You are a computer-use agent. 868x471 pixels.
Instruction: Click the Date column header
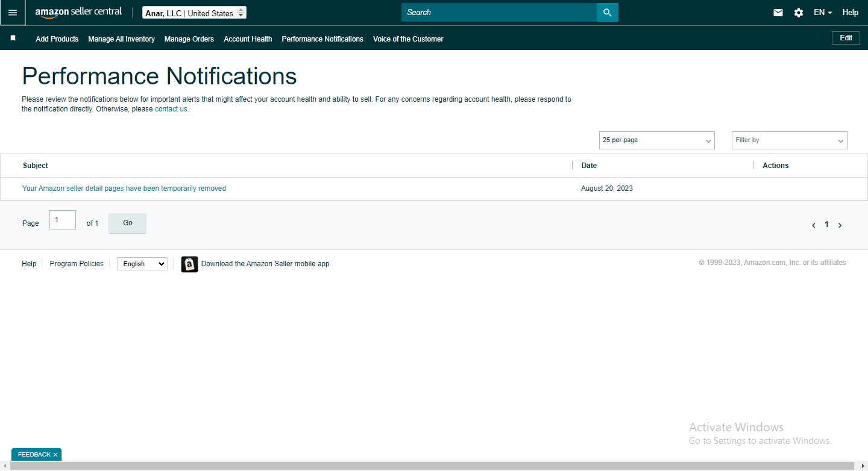click(x=589, y=166)
